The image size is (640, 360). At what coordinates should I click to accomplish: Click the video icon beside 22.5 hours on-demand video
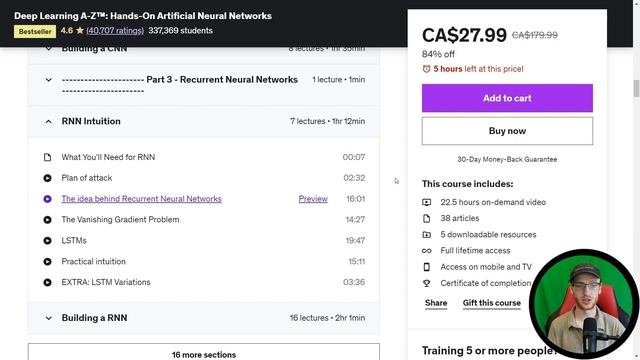point(427,202)
